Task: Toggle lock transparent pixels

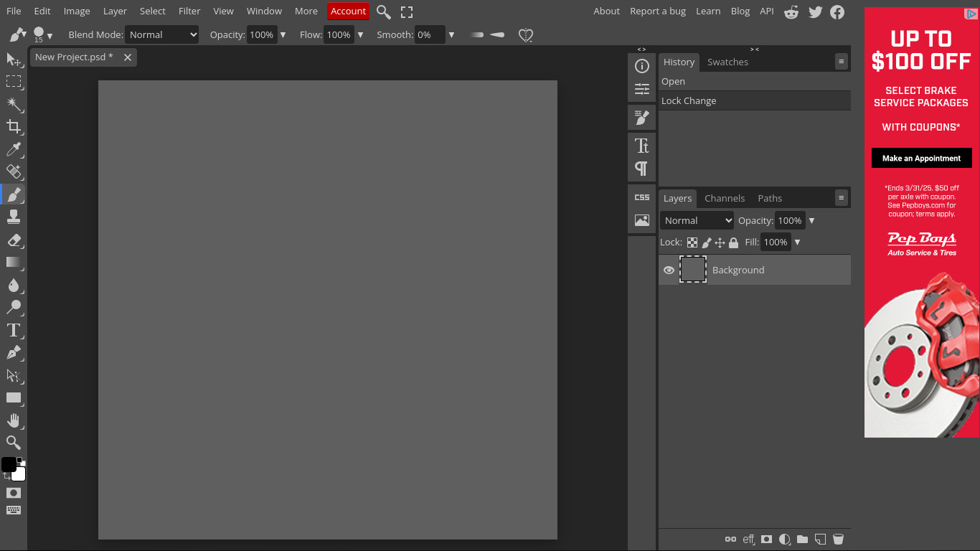Action: [692, 242]
